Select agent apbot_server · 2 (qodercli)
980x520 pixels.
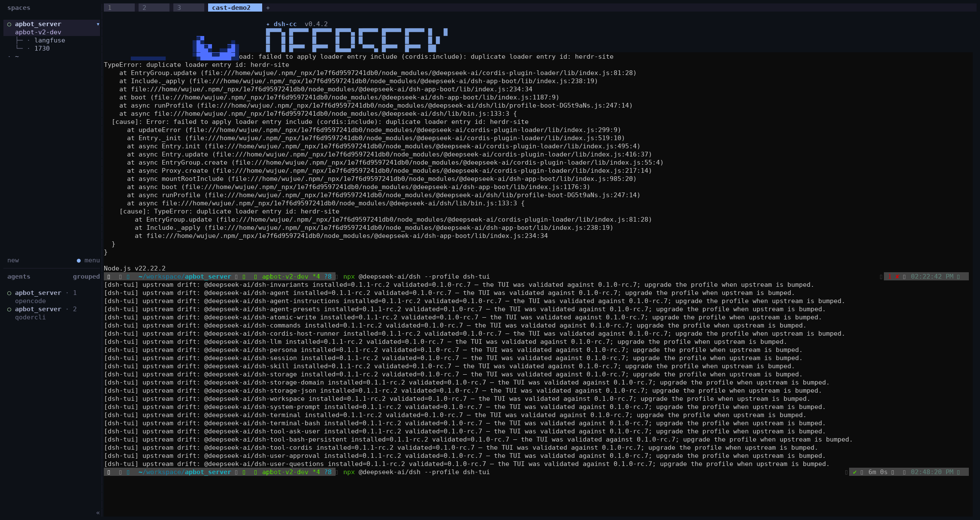(x=46, y=313)
